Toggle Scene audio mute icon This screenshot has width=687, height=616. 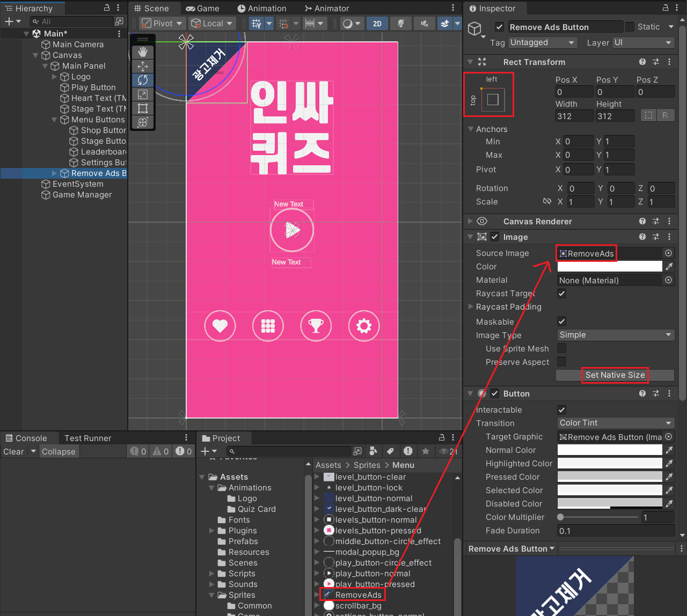[425, 24]
